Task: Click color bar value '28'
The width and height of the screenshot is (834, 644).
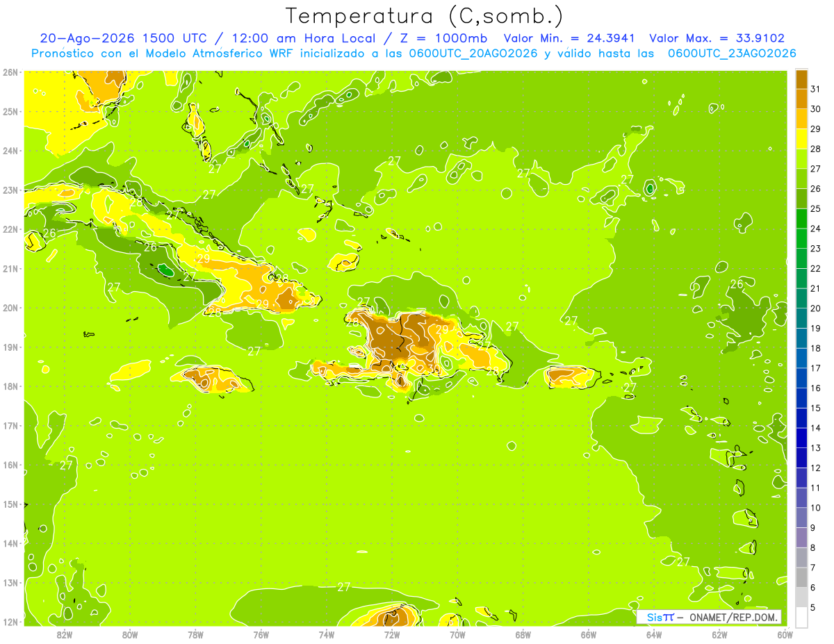Action: click(815, 149)
